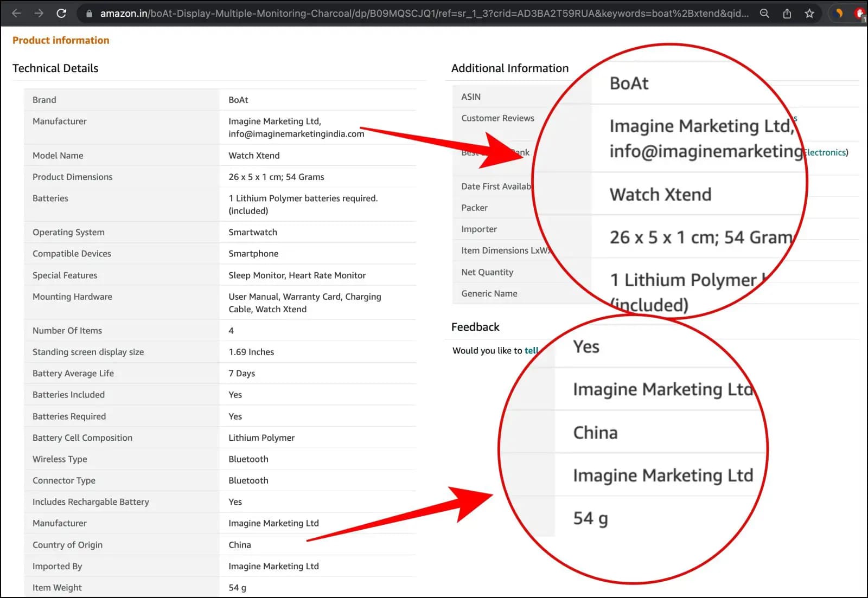Select 'Yes' in Batteries Included row
Image resolution: width=868 pixels, height=598 pixels.
(x=235, y=395)
